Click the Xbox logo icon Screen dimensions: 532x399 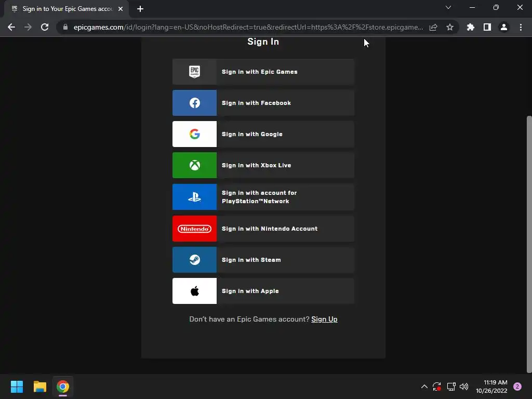coord(194,165)
